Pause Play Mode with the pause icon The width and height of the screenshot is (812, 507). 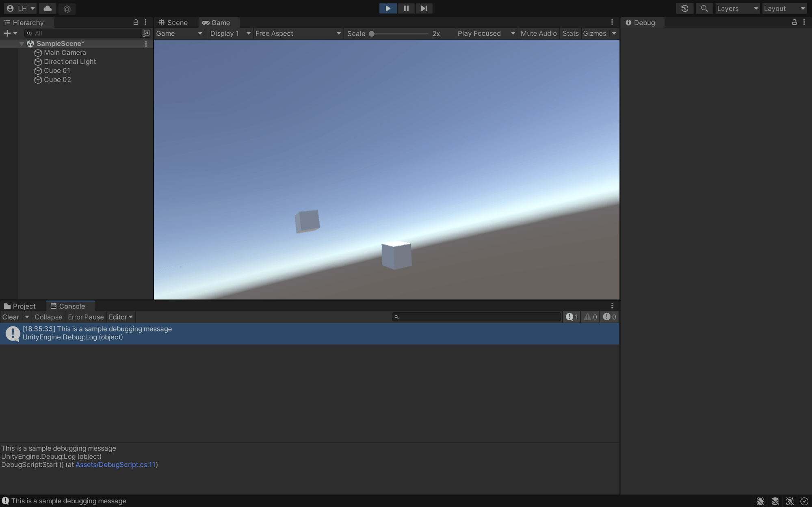click(x=406, y=9)
